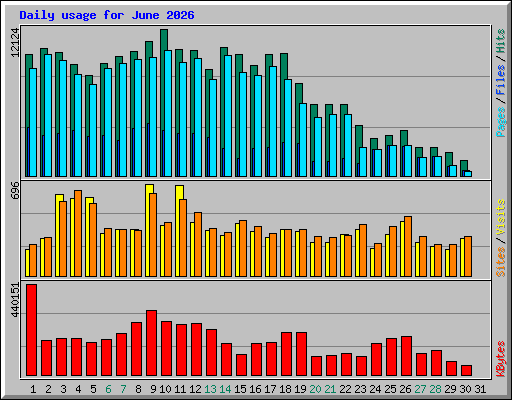Click the red KBytes bar for day 30
This screenshot has width=512, height=400.
(x=467, y=371)
